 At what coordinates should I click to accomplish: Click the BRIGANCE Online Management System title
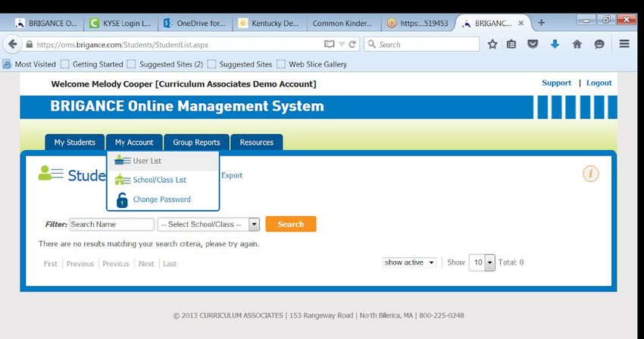pos(187,106)
